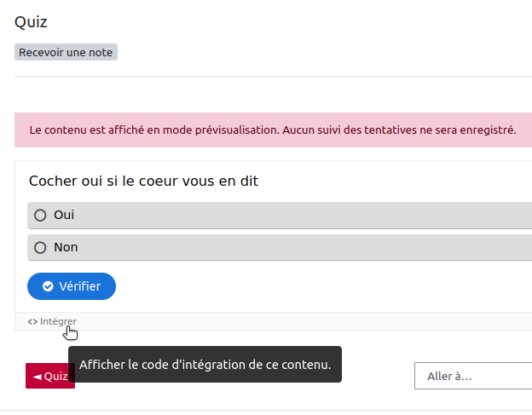Choose the "Oui" answer label text
Viewport: 532px width, 415px height.
click(x=64, y=216)
